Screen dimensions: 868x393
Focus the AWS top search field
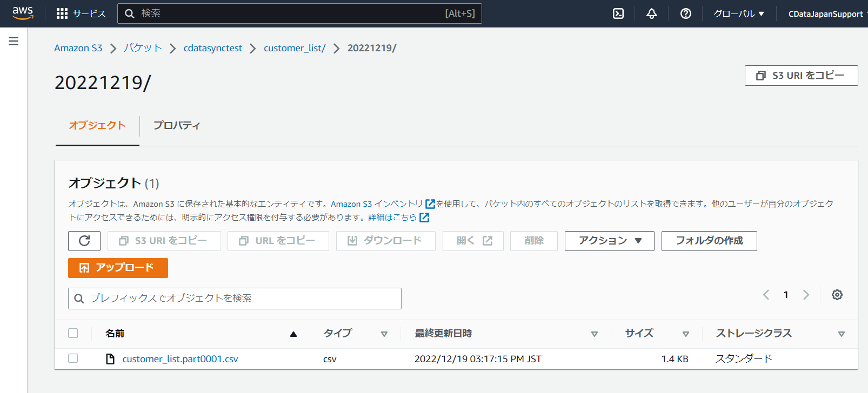click(x=299, y=13)
